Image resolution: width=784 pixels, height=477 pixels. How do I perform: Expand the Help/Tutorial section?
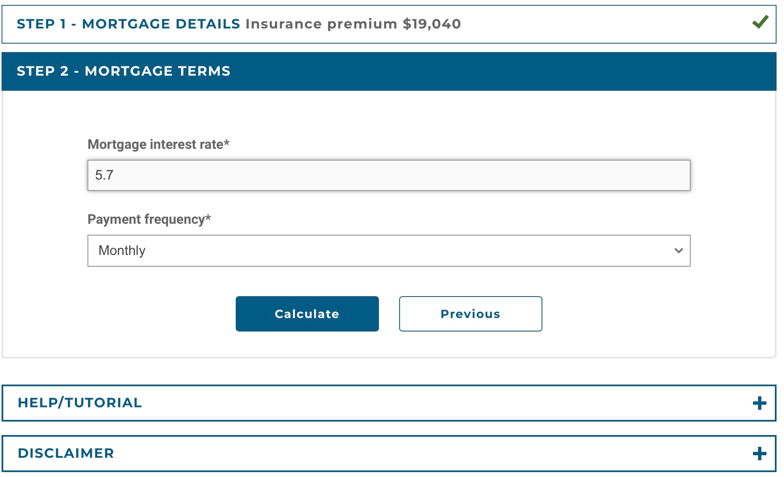[388, 403]
